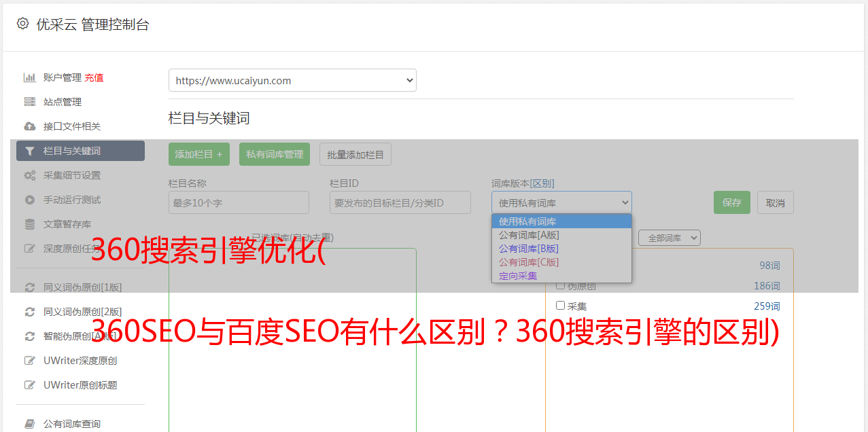Tick the 伪原创 checkbox

(561, 286)
